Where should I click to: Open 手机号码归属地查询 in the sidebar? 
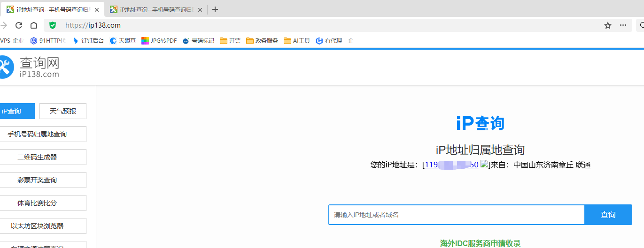[x=43, y=134]
